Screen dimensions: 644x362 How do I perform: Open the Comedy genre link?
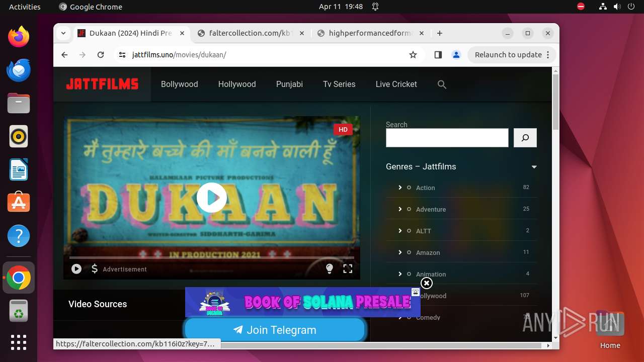point(428,317)
